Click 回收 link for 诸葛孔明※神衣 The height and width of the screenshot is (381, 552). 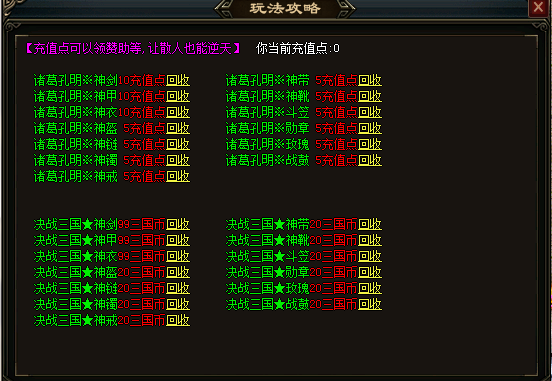178,113
